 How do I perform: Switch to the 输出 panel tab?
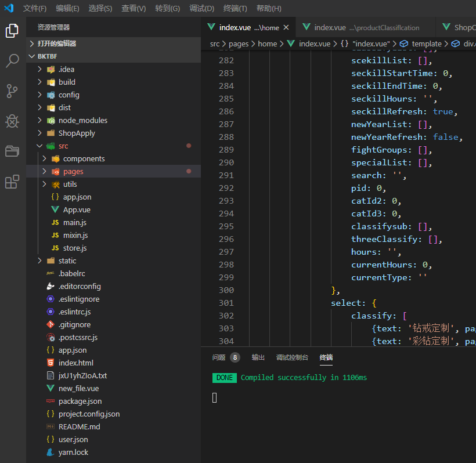(258, 357)
